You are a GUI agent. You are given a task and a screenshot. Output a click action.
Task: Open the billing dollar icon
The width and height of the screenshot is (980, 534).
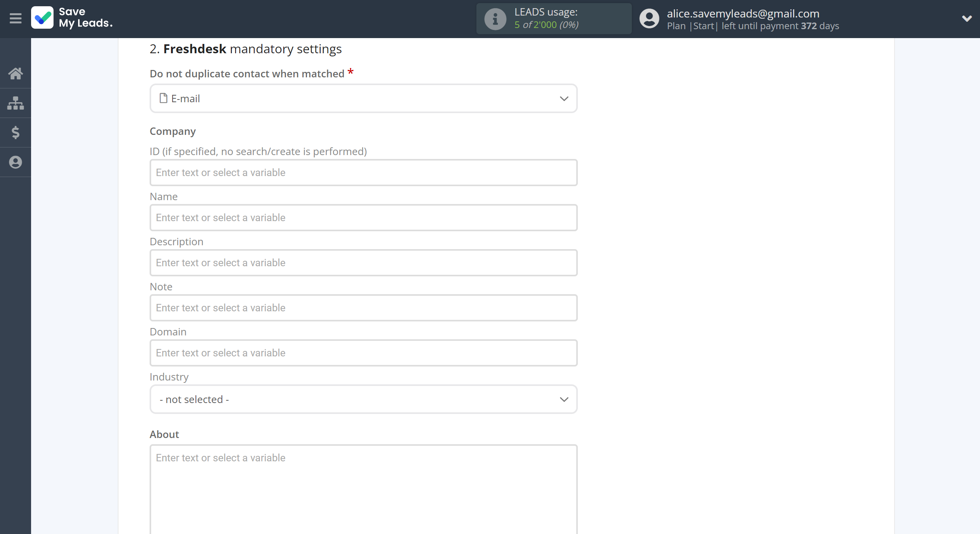pos(16,133)
